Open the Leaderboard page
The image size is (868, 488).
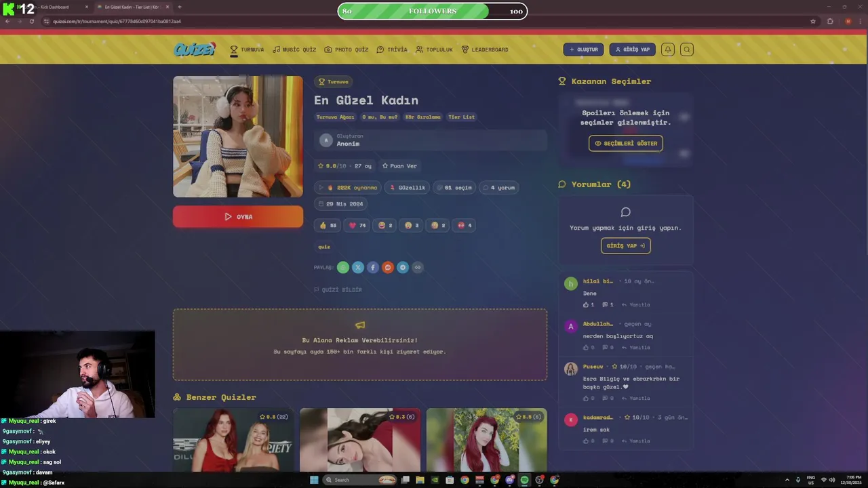tap(484, 49)
